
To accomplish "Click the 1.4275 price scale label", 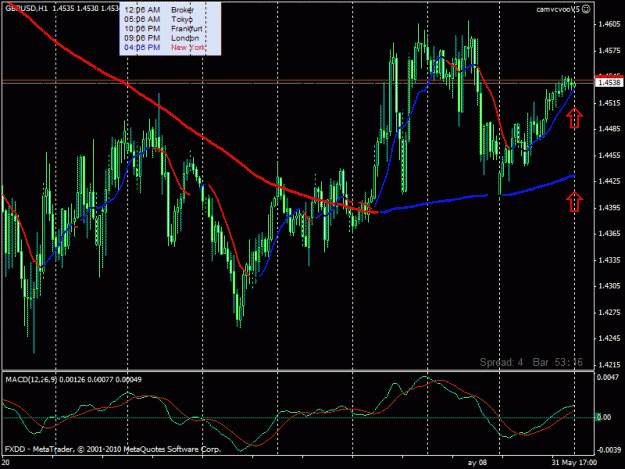I will coord(609,312).
